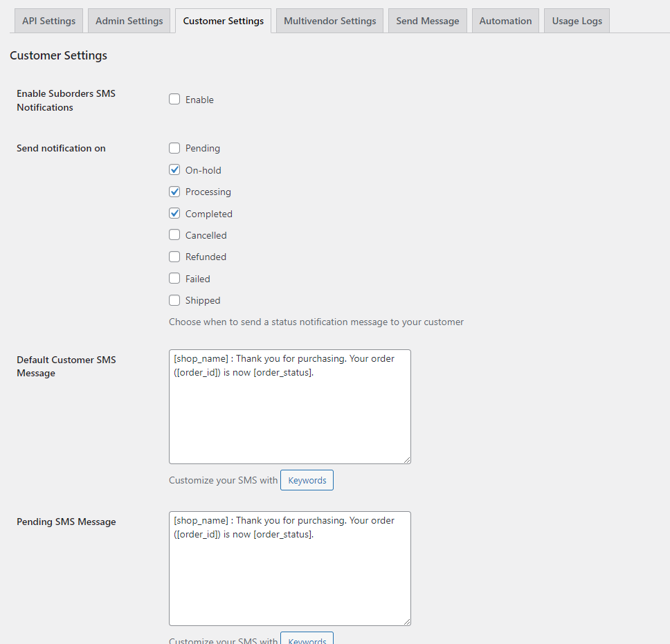
Task: Go to the Send Message tab
Action: click(427, 21)
